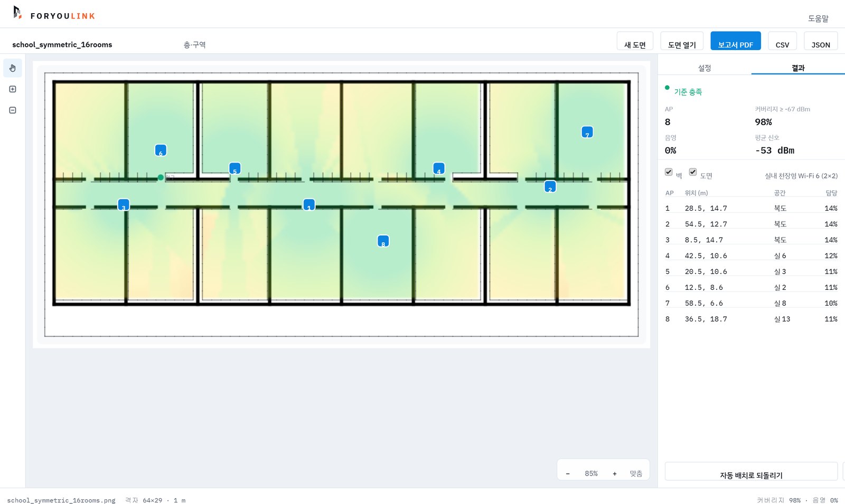Viewport: 845px width, 504px height.
Task: Click the zoom-out minus next to 85%
Action: click(568, 473)
